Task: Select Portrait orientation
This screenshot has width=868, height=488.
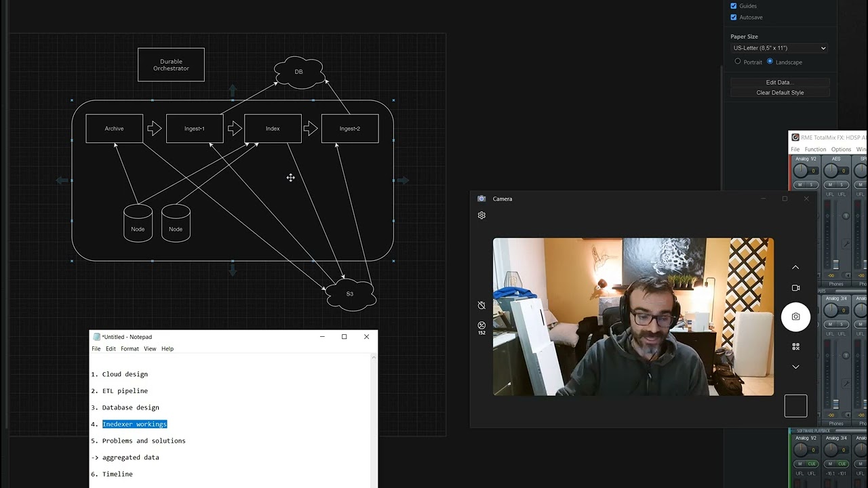Action: click(738, 62)
